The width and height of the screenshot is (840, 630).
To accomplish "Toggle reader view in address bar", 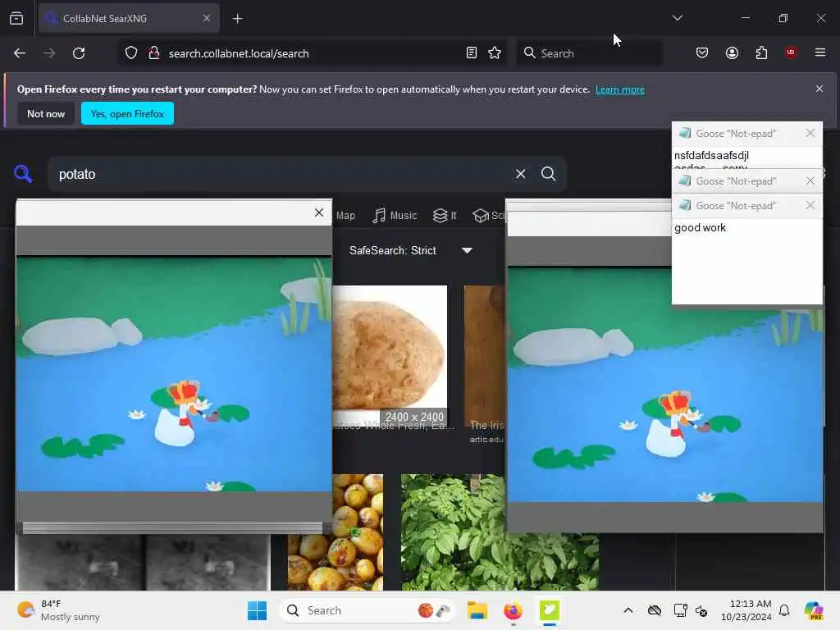I will tap(472, 52).
